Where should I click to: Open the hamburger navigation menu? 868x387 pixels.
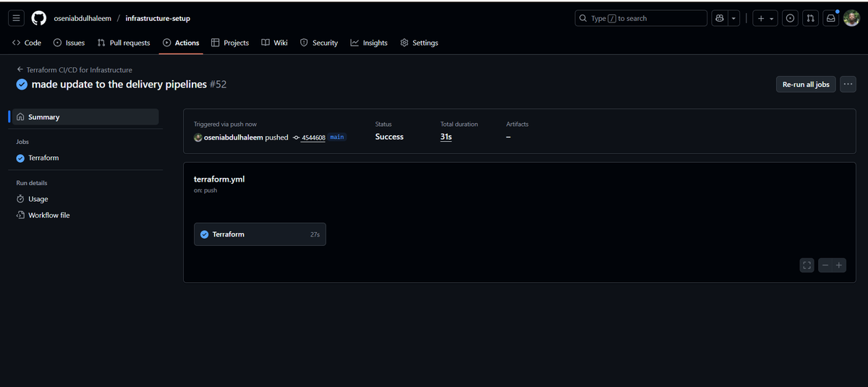tap(17, 18)
